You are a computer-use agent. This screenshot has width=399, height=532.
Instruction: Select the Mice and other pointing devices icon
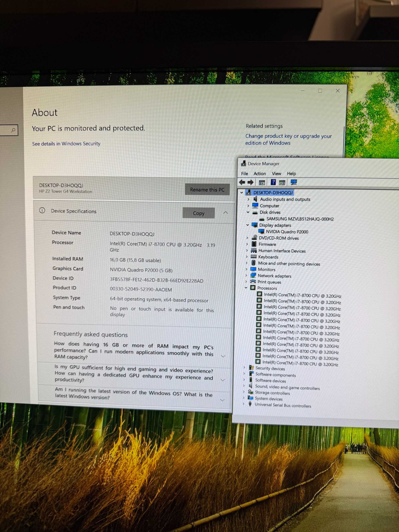point(253,263)
